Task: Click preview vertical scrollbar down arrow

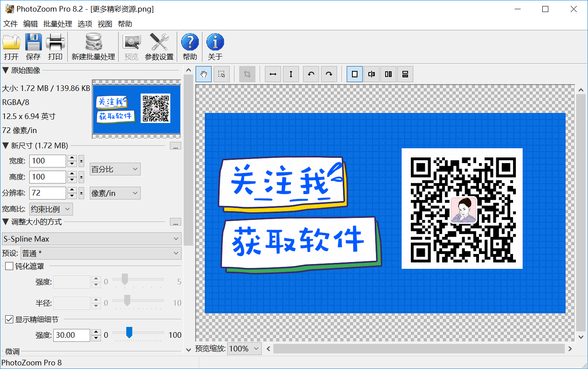Action: tap(581, 337)
